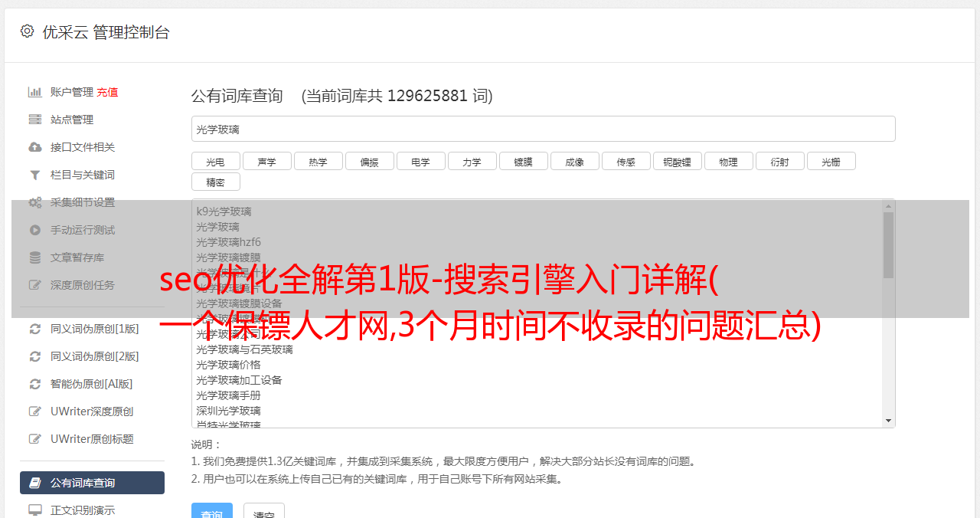Select the 铌酸锂 suggestion tag
The height and width of the screenshot is (518, 980).
pyautogui.click(x=678, y=162)
